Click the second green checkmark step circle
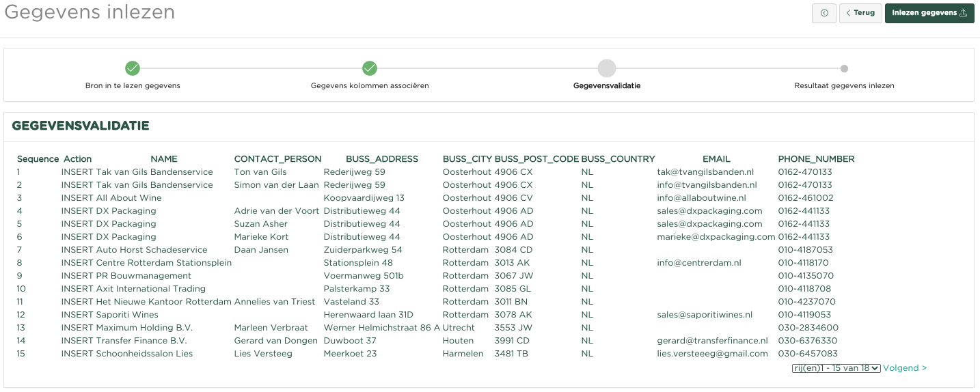Image resolution: width=980 pixels, height=392 pixels. (370, 68)
